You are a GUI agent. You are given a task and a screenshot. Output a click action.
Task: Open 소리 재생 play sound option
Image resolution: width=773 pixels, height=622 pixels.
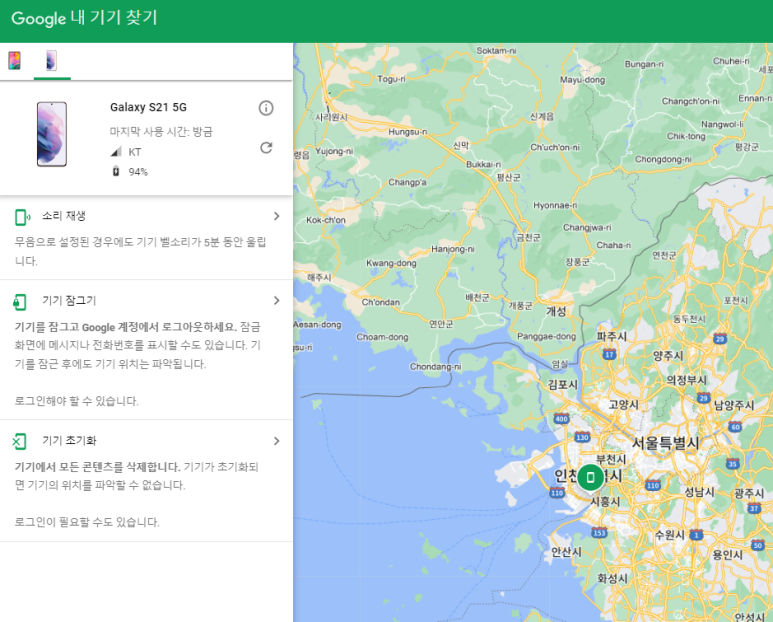[146, 238]
